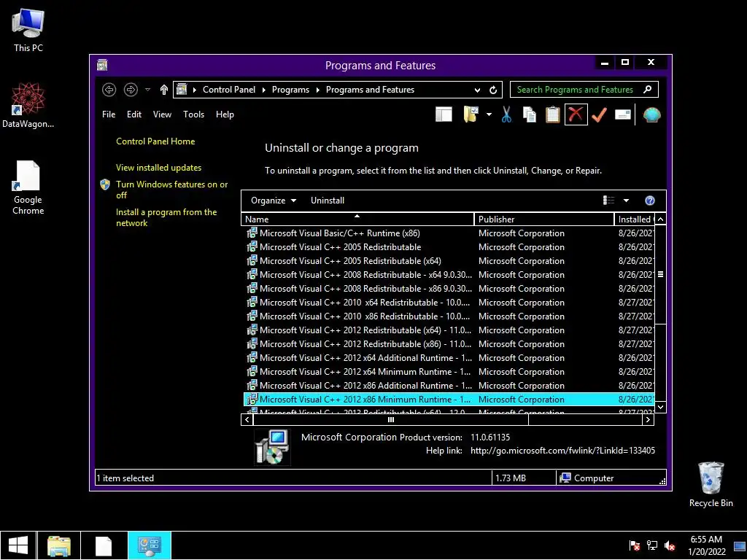Expand the address bar history dropdown
747x560 pixels.
477,90
